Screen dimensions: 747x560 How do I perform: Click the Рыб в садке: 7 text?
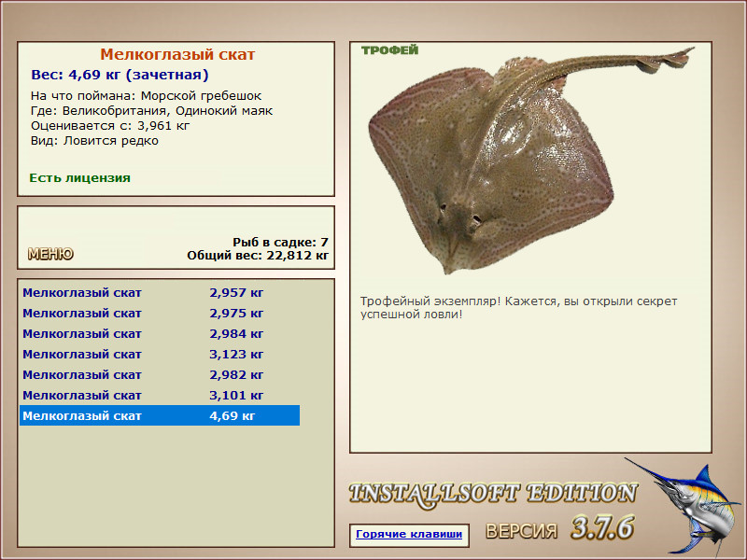click(x=280, y=242)
